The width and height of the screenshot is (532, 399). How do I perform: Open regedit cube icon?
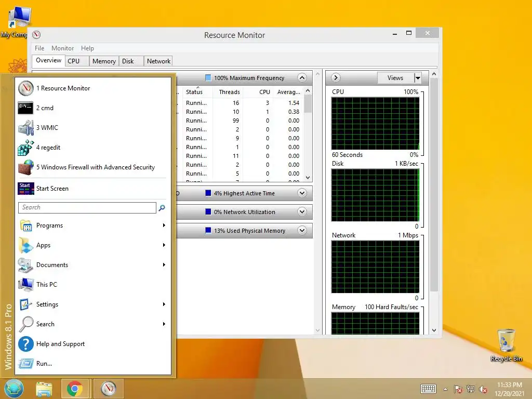(x=26, y=148)
